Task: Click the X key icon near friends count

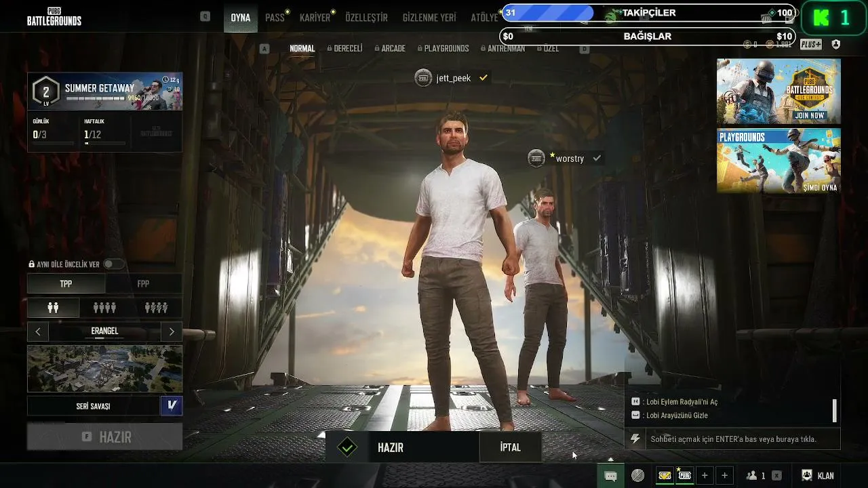Action: coord(776,476)
